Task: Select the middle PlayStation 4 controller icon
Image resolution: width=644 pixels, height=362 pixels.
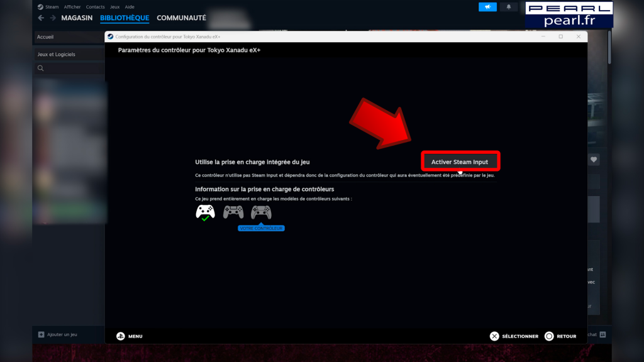Action: pyautogui.click(x=233, y=212)
